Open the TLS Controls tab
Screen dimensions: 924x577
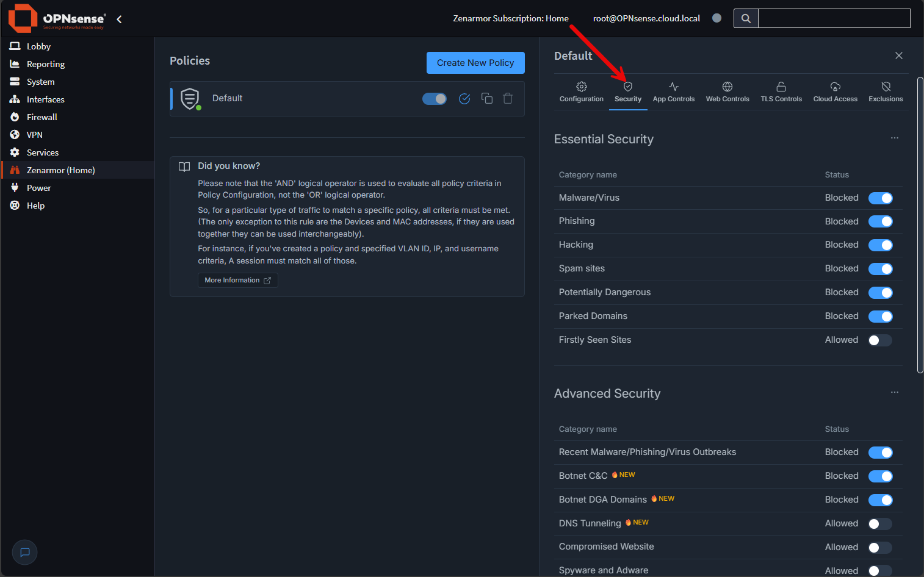[781, 91]
